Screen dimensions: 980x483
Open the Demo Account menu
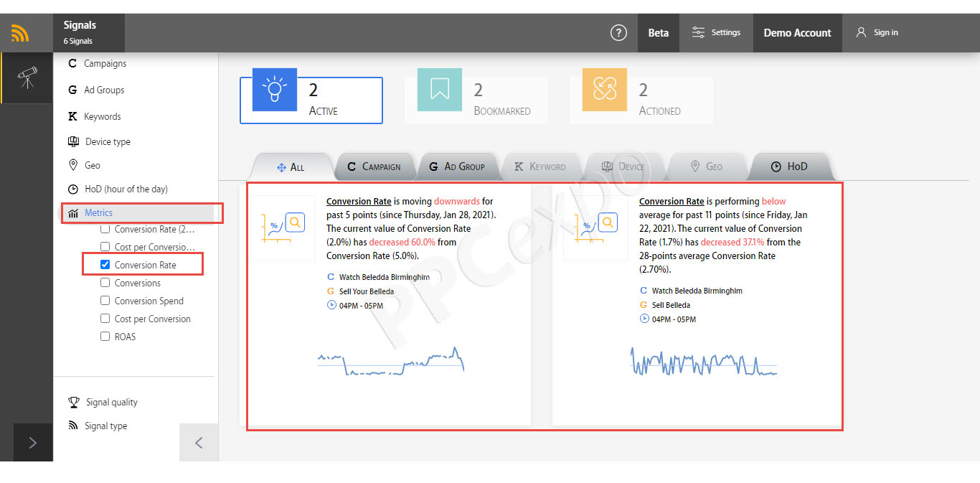797,32
